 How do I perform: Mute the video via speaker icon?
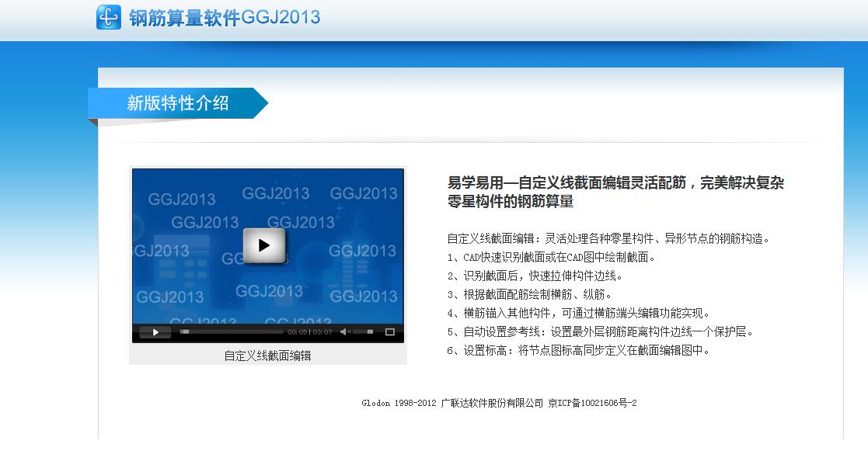[345, 331]
